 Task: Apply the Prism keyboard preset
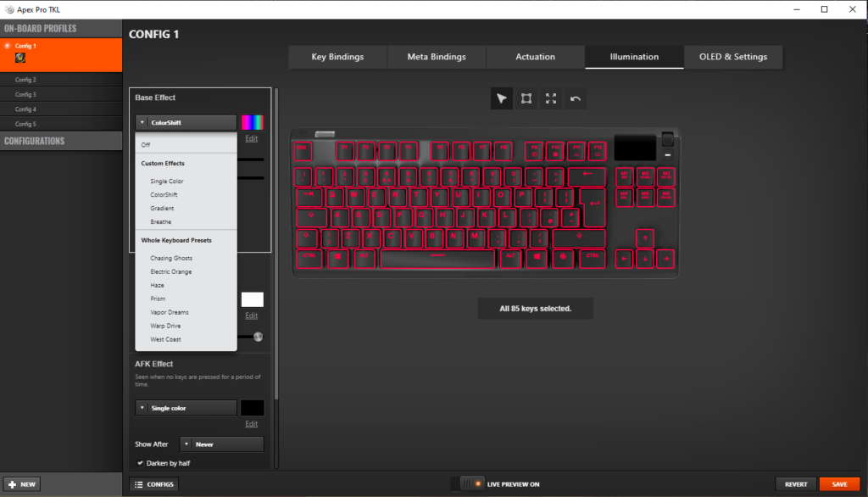click(x=186, y=299)
